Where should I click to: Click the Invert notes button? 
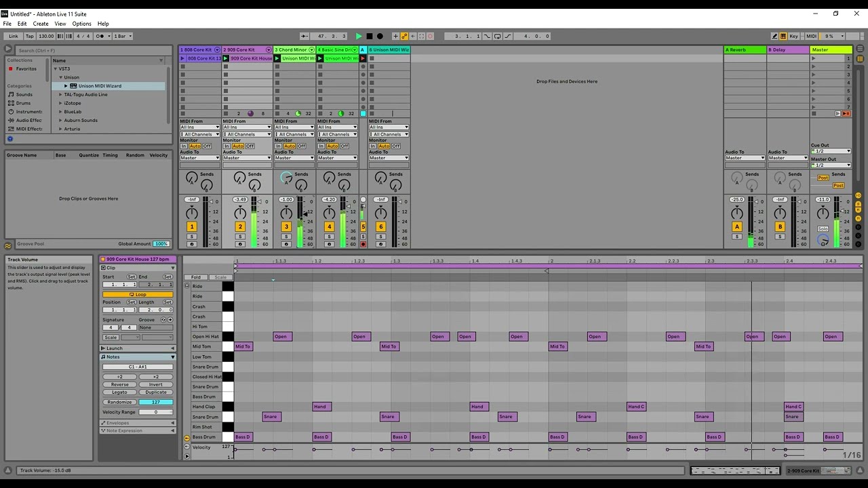(x=156, y=385)
